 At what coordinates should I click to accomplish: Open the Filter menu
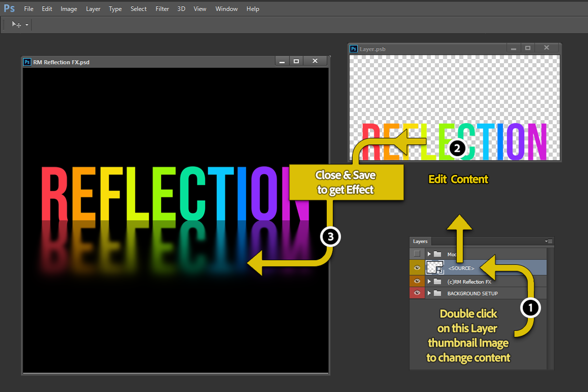pyautogui.click(x=162, y=9)
